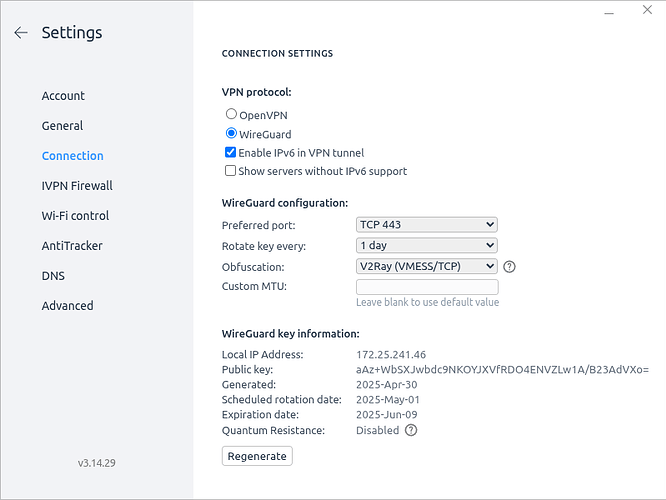This screenshot has height=500, width=666.
Task: Minimize the settings window
Action: coord(609,13)
